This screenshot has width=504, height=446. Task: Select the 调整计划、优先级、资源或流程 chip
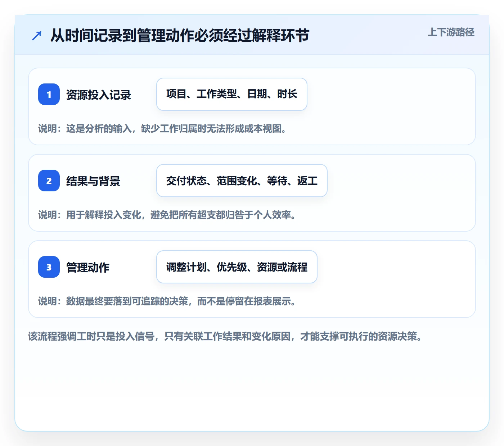237,267
